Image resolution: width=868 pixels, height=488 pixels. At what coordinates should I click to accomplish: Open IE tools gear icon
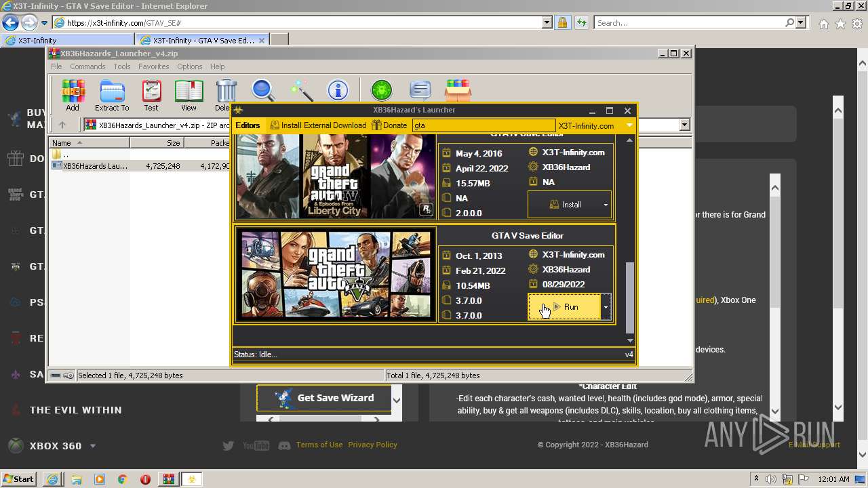[x=856, y=24]
